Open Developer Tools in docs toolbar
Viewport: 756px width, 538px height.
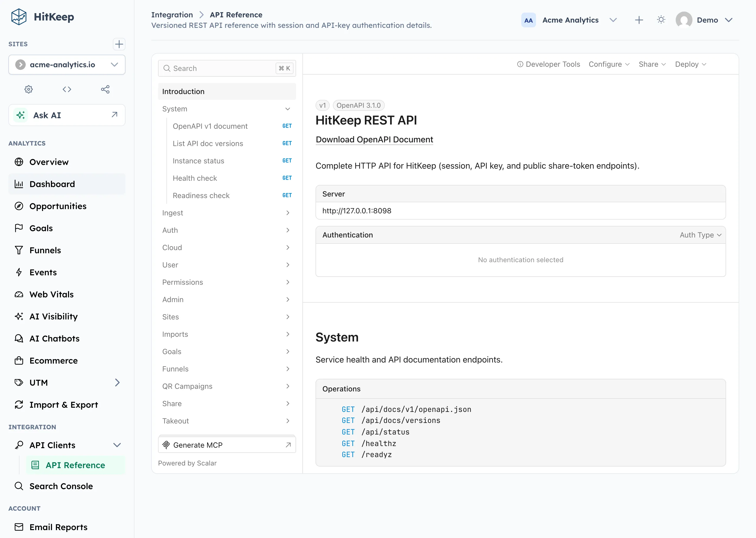pyautogui.click(x=548, y=64)
